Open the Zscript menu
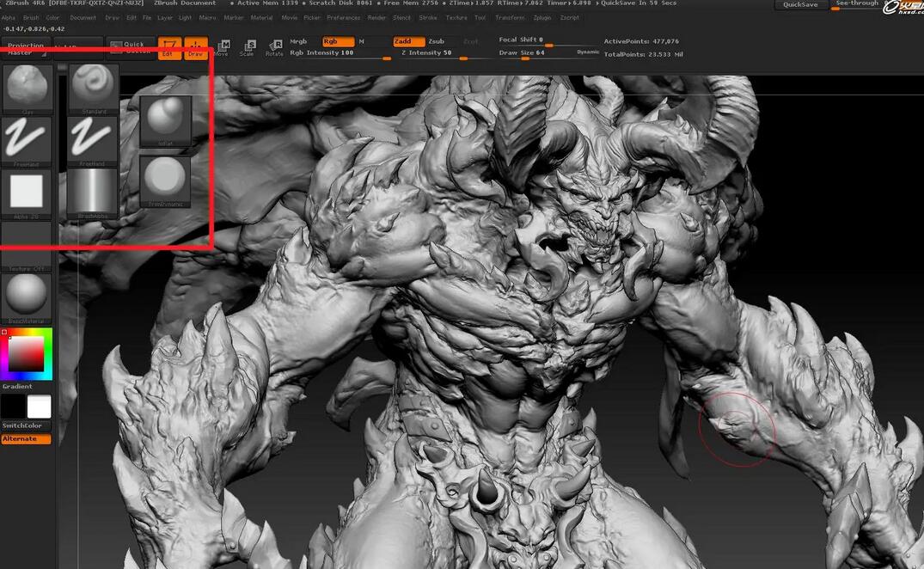Screen dimensions: 924x569 click(x=570, y=18)
